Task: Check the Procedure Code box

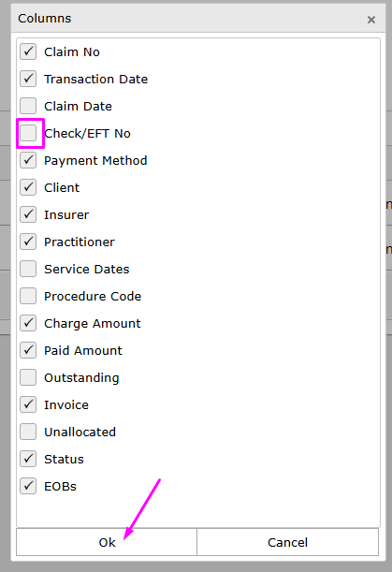Action: (x=28, y=296)
